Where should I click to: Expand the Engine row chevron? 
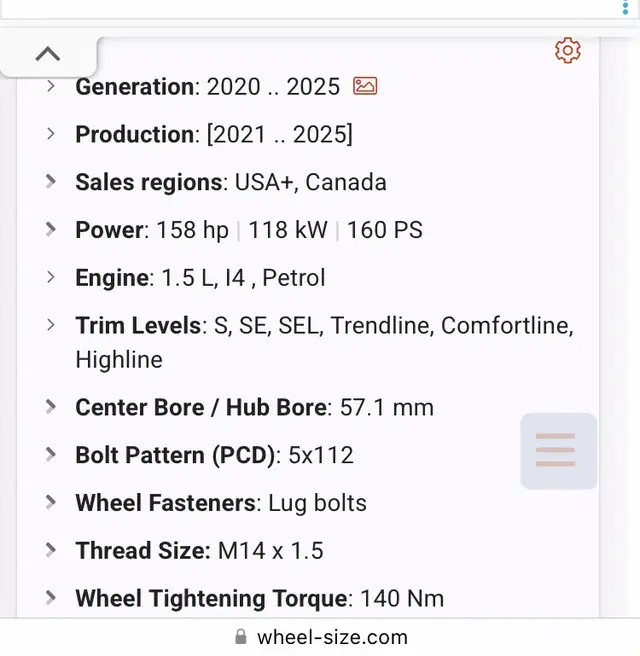(51, 277)
